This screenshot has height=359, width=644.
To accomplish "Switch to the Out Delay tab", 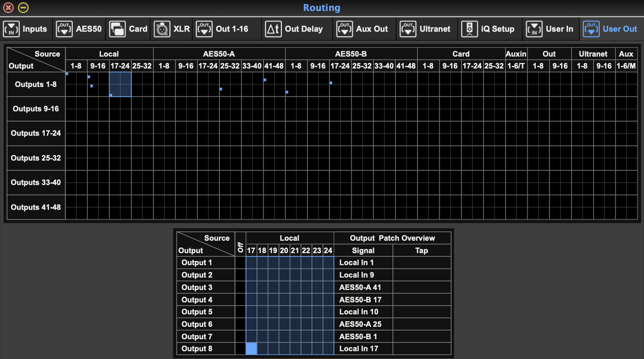I will (x=298, y=29).
